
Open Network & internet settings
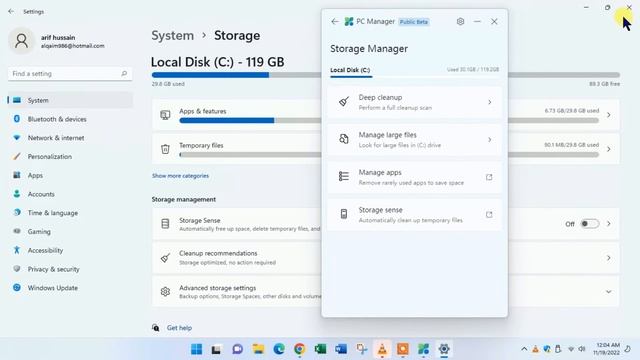tap(70, 138)
